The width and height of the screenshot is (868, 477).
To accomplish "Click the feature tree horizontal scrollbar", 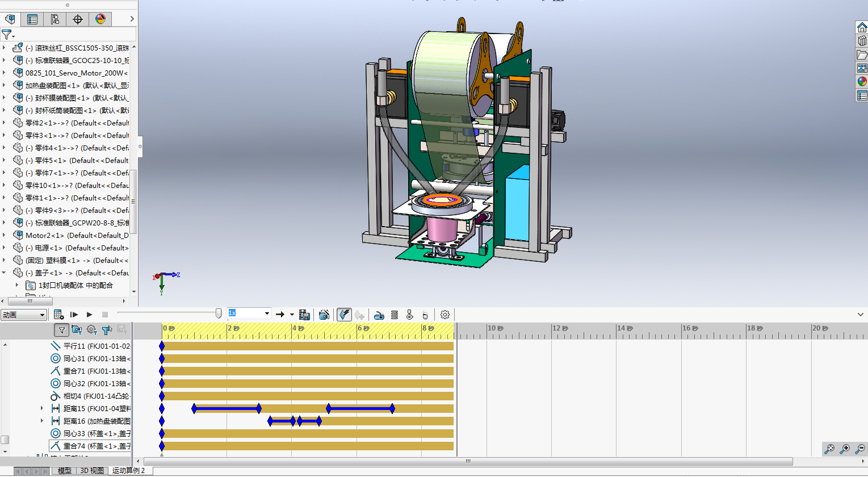I will [30, 301].
